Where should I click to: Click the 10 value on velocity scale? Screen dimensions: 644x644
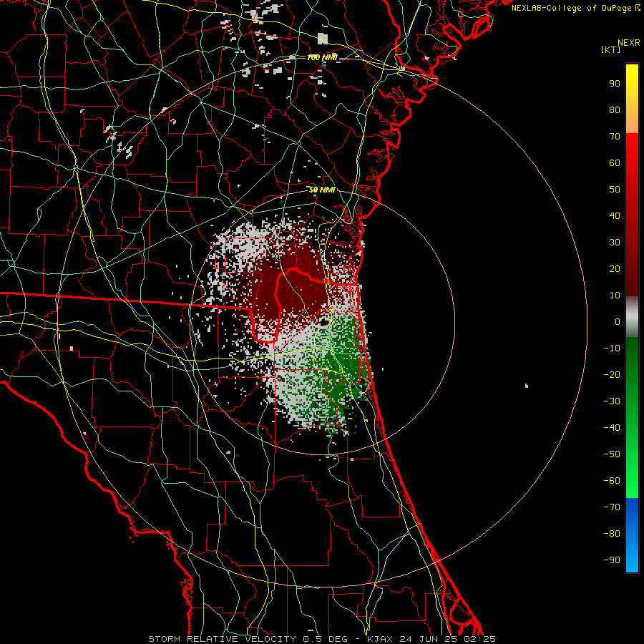click(x=615, y=296)
